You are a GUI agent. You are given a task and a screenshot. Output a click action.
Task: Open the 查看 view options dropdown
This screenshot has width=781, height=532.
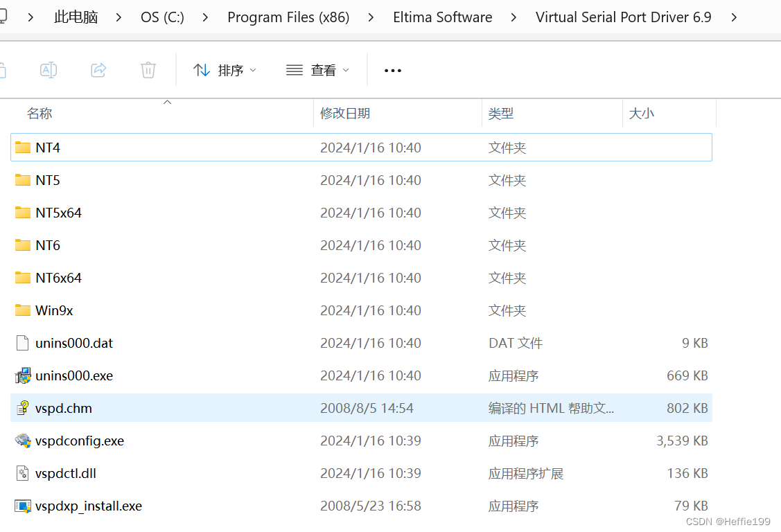317,69
